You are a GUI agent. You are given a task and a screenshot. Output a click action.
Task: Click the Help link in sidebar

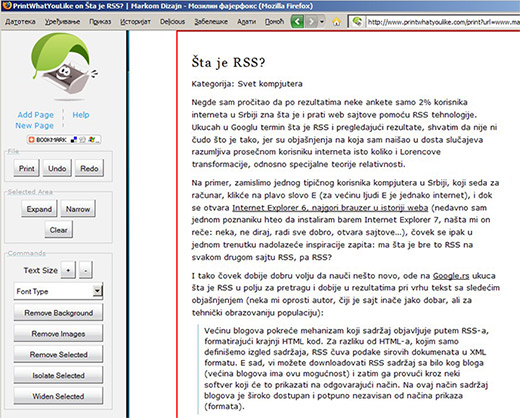(81, 115)
